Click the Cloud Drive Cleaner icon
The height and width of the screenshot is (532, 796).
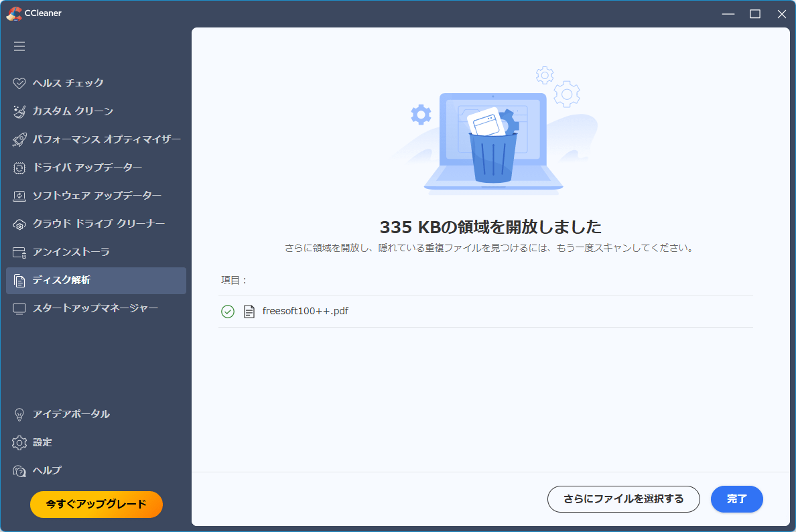point(19,224)
